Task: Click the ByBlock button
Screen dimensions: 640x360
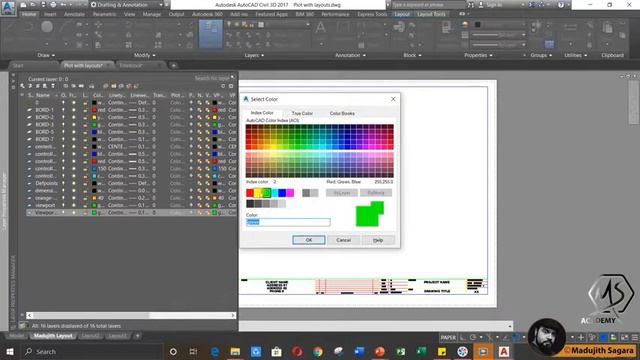Action: (x=376, y=193)
